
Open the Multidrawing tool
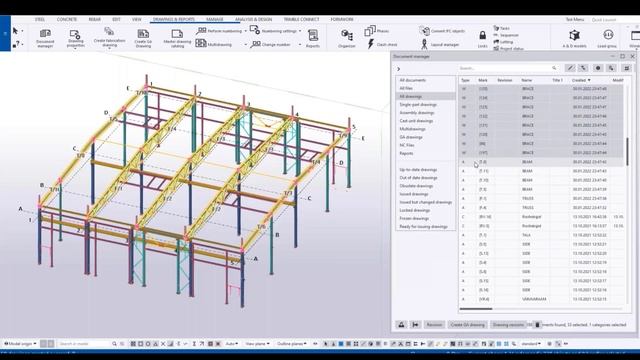(214, 44)
